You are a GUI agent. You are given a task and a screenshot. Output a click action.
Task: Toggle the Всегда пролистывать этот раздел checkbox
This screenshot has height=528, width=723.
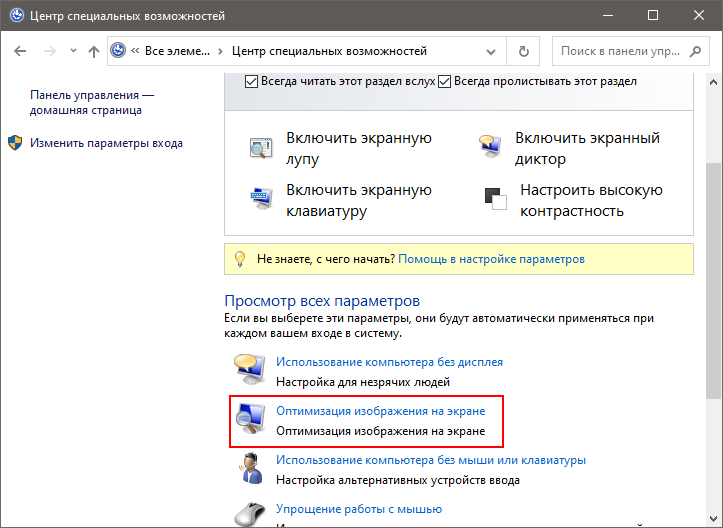tap(445, 81)
